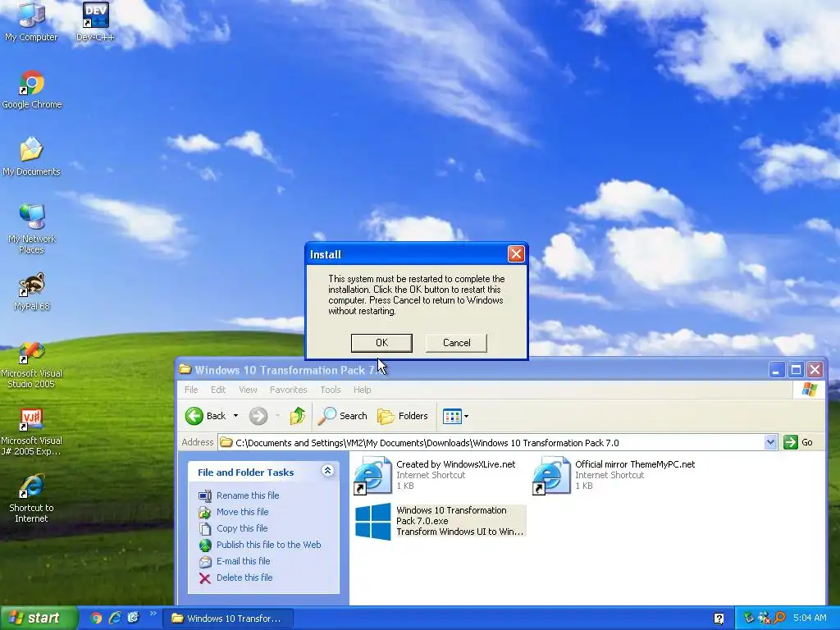This screenshot has width=840, height=630.
Task: Click OK to restart the computer
Action: [x=381, y=343]
